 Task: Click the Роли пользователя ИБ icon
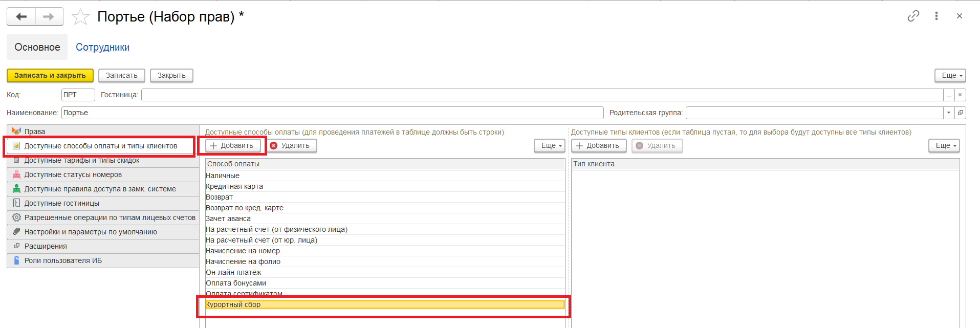[16, 260]
